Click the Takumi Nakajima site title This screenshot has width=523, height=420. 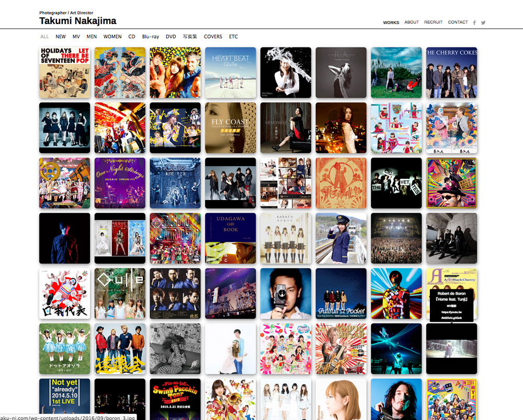[78, 21]
